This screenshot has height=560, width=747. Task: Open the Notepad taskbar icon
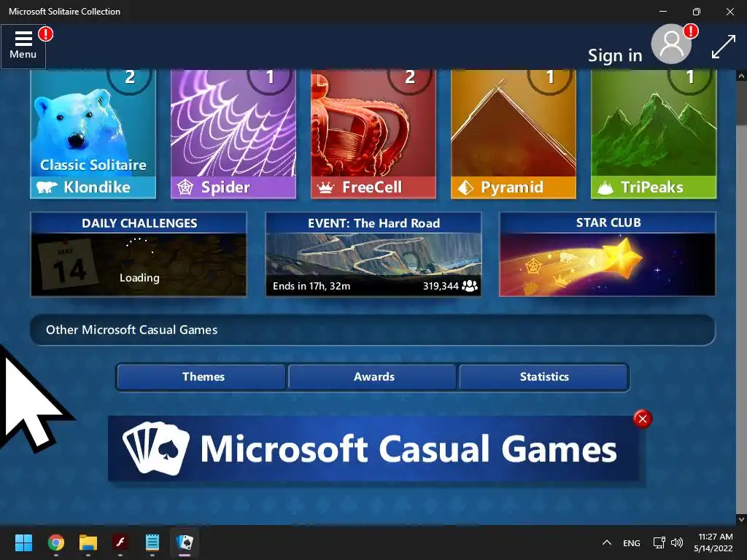[x=152, y=542]
